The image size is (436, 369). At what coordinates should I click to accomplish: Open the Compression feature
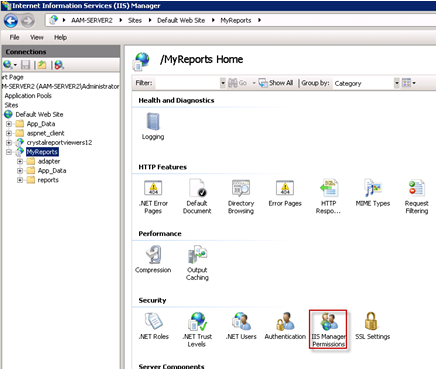153,260
